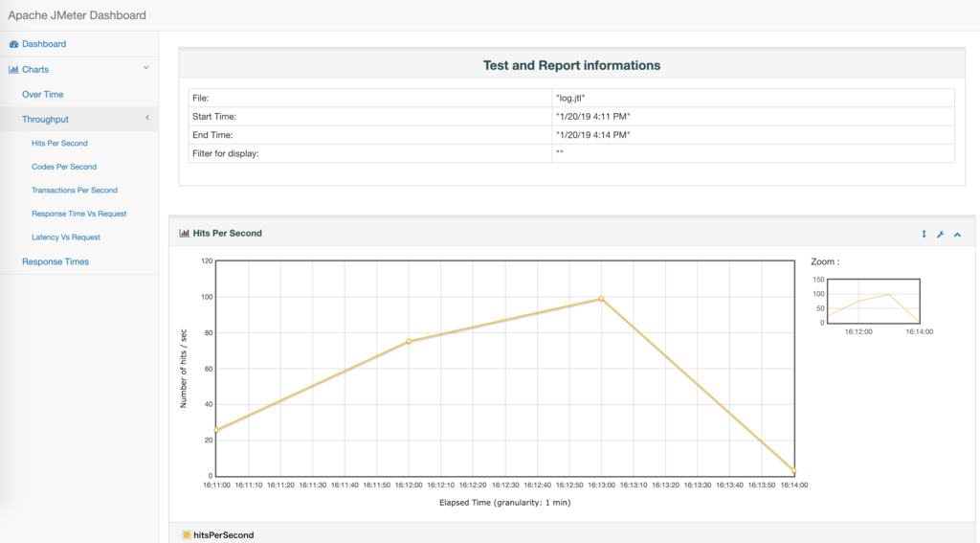This screenshot has height=543, width=980.
Task: Click the "Filter for display:" label
Action: (x=226, y=153)
